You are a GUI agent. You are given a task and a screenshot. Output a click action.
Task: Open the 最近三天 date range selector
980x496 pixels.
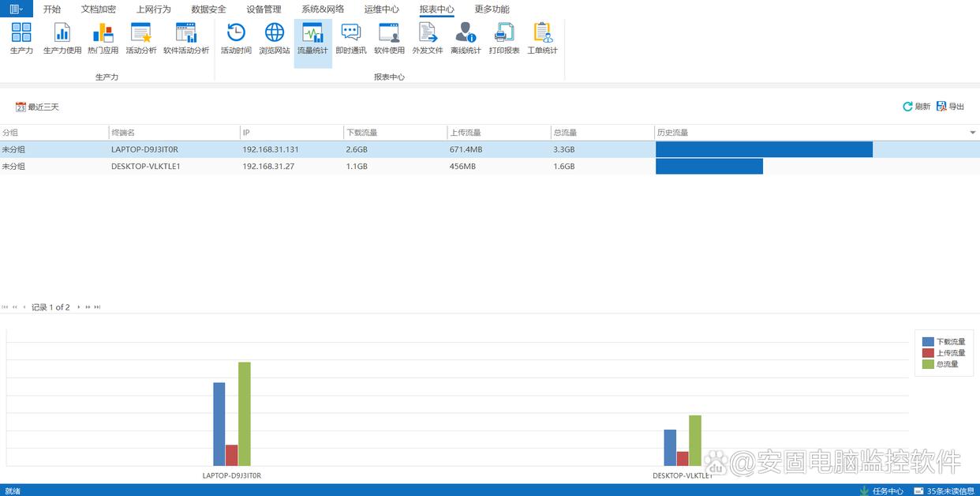37,107
